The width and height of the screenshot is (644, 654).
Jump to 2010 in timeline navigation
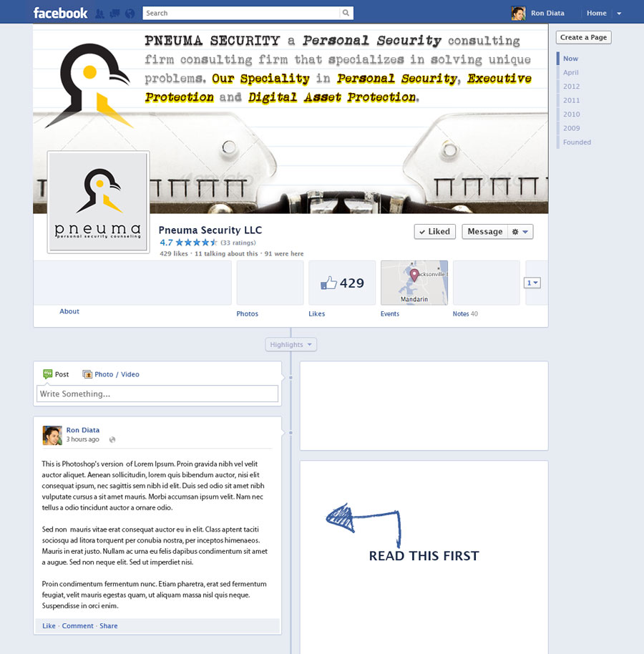coord(572,114)
